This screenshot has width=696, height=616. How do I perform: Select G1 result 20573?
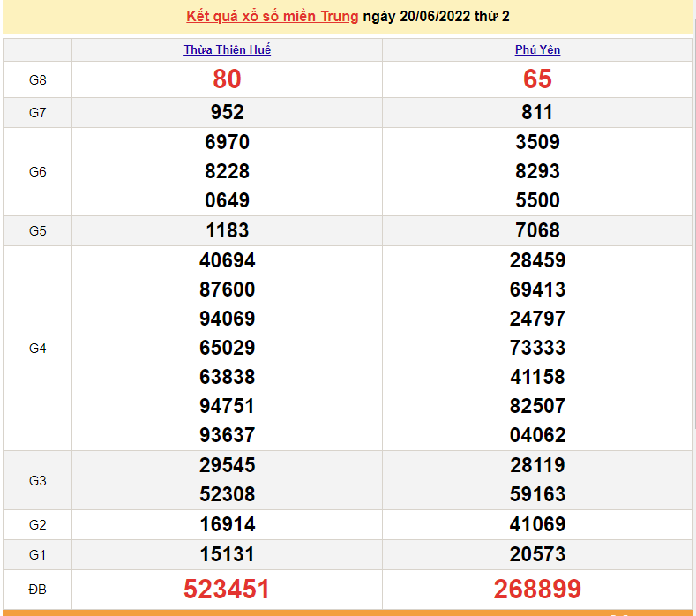pyautogui.click(x=537, y=554)
